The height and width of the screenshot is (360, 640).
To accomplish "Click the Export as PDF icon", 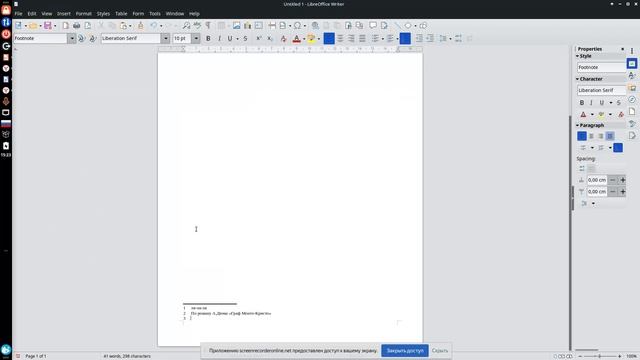I will click(65, 26).
